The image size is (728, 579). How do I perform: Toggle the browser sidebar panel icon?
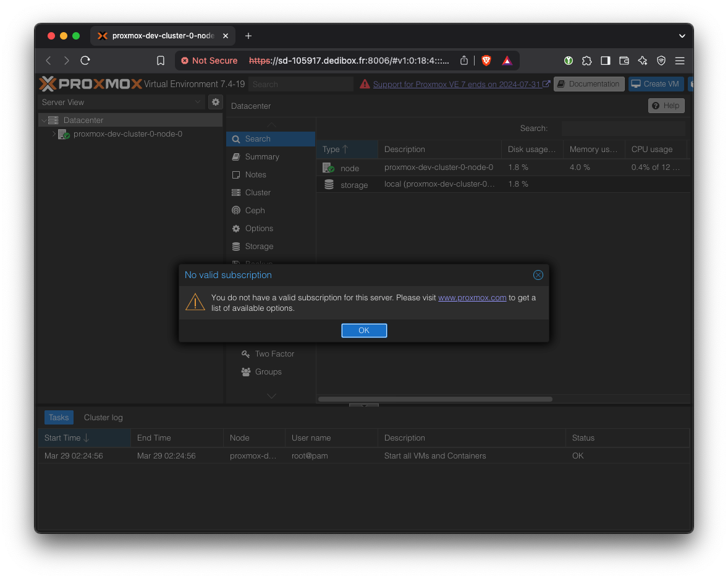pyautogui.click(x=606, y=61)
